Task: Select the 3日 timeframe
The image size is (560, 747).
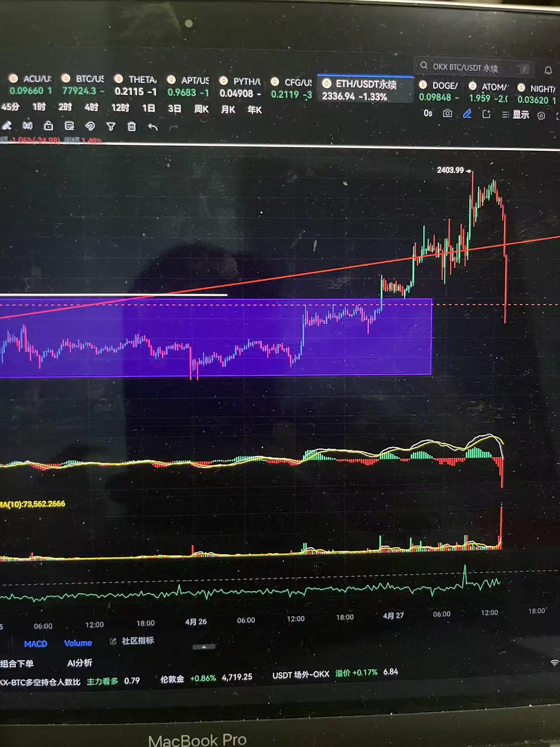Action: (x=175, y=109)
